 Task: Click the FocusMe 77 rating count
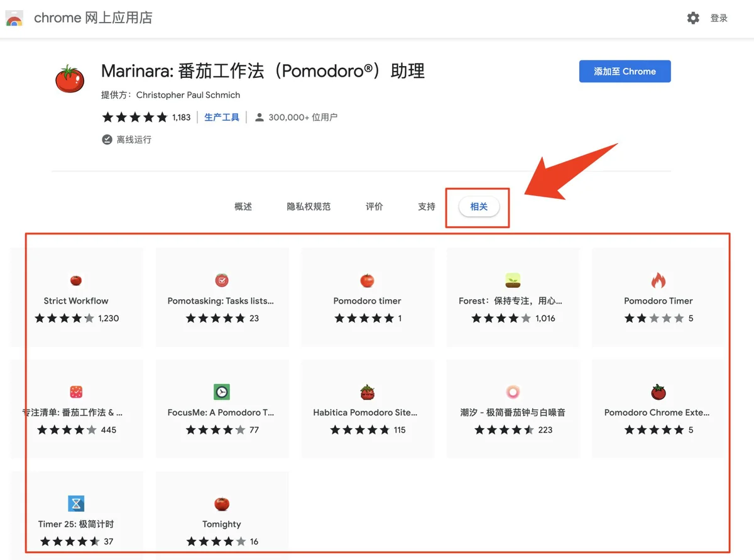(x=254, y=431)
